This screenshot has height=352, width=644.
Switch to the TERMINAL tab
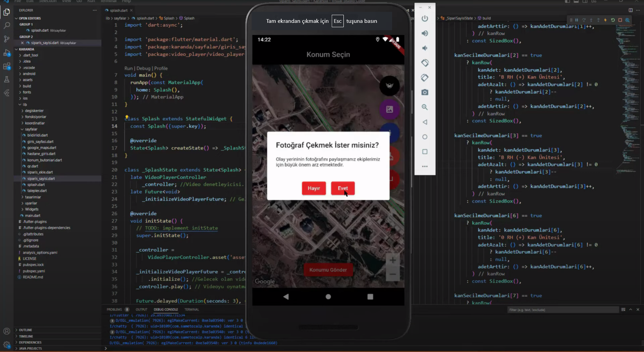192,310
